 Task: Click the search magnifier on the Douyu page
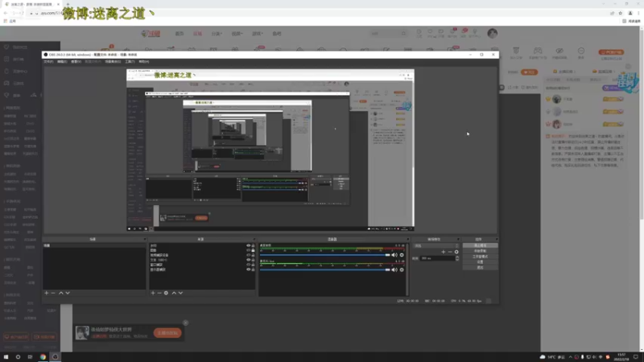(x=403, y=34)
